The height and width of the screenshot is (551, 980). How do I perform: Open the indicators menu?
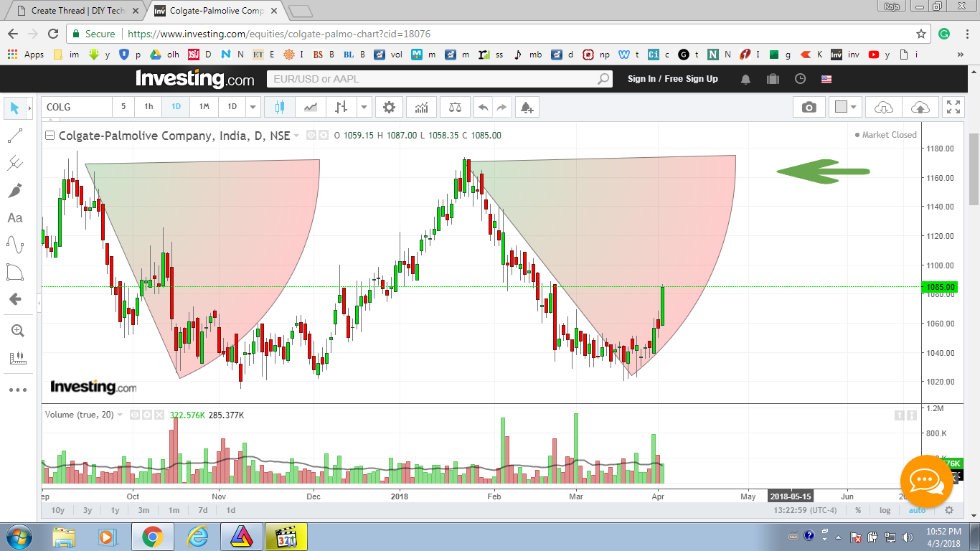[422, 107]
